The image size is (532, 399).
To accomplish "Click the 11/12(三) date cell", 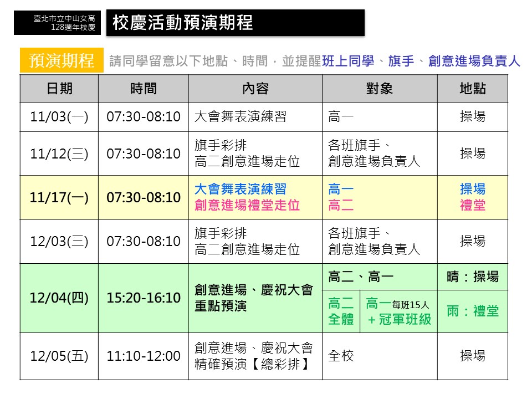I will tap(59, 154).
